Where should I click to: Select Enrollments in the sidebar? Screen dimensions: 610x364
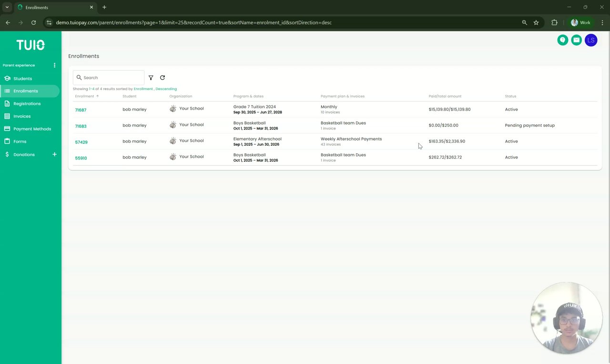[x=30, y=91]
